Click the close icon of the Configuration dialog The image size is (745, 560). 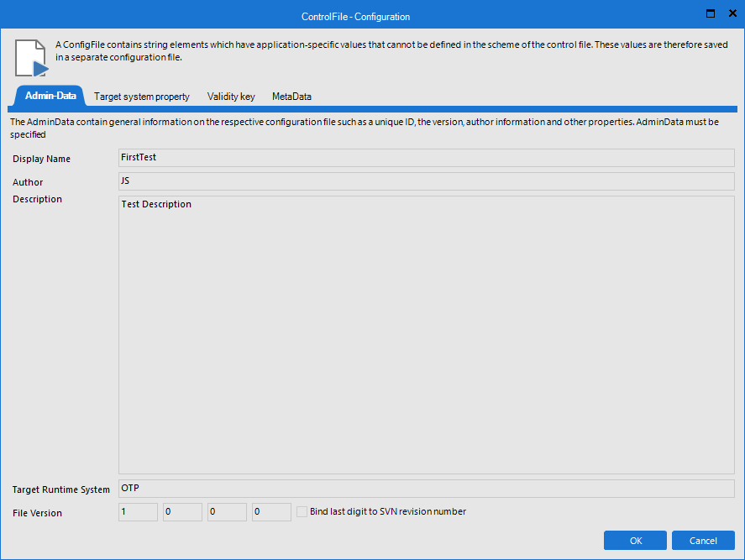pyautogui.click(x=732, y=13)
